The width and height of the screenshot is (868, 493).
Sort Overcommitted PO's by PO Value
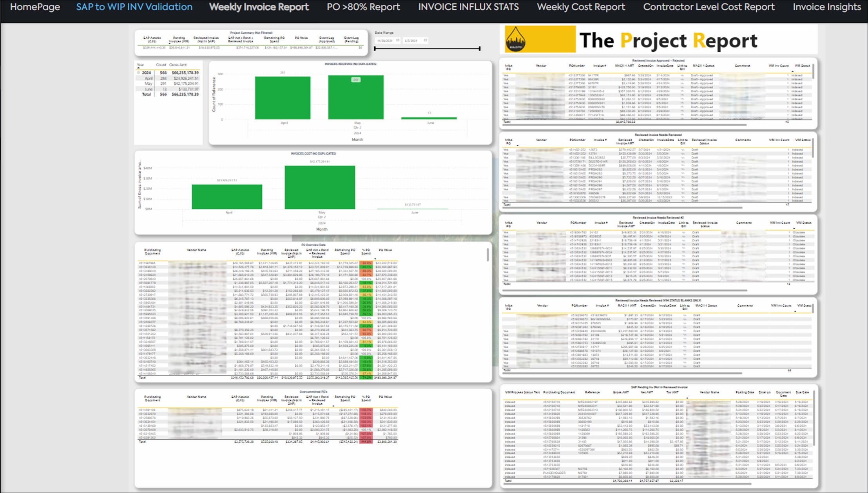pos(385,397)
